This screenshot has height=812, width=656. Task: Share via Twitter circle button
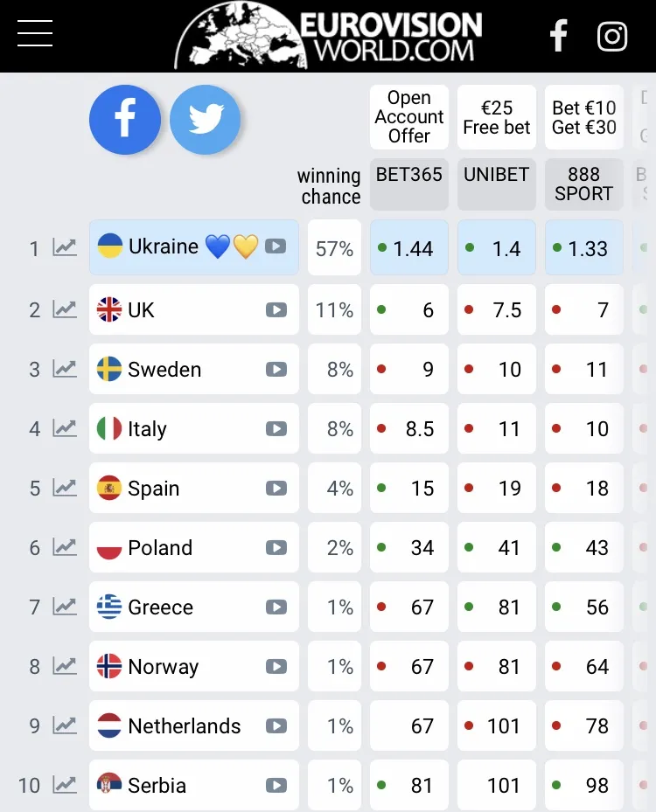coord(206,120)
